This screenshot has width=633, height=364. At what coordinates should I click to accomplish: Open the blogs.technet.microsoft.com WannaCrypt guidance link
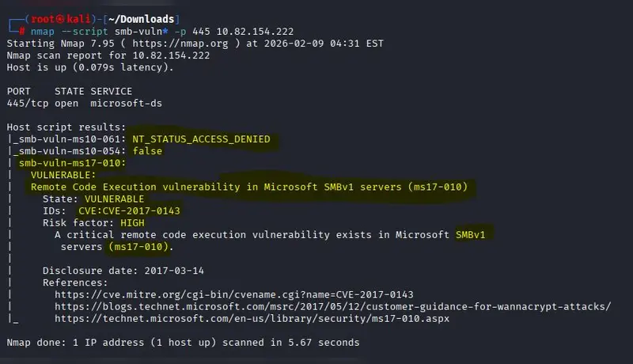coord(332,306)
